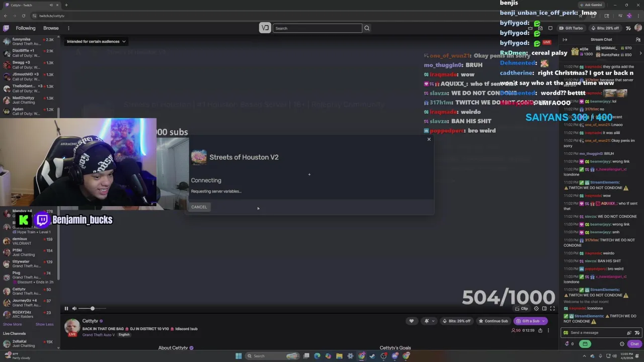Open the video player settings gear
The height and width of the screenshot is (362, 644).
click(536, 308)
